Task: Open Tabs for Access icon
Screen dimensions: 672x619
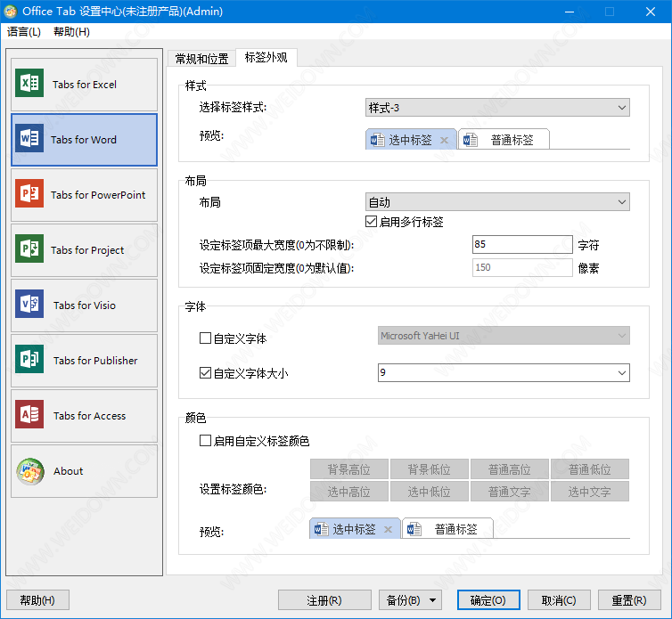Action: pyautogui.click(x=29, y=415)
